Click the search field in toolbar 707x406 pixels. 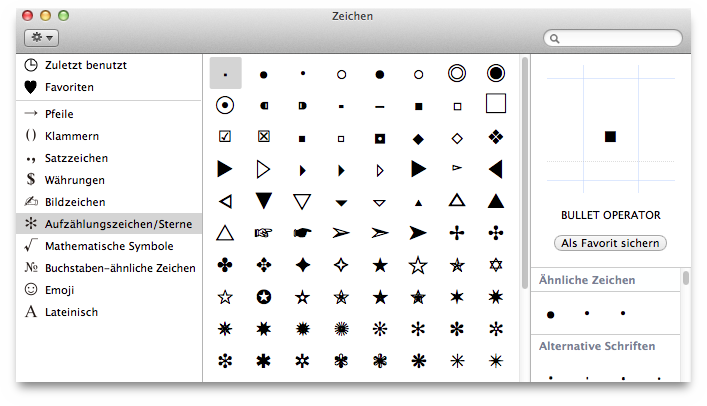(613, 38)
